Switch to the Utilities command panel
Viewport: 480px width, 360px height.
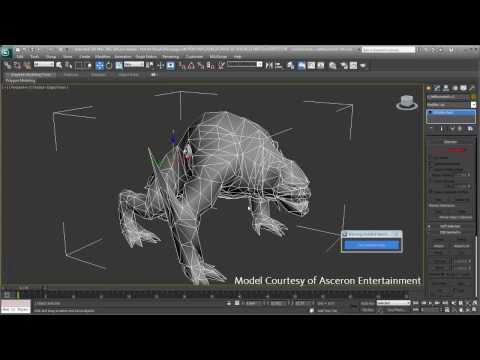472,88
